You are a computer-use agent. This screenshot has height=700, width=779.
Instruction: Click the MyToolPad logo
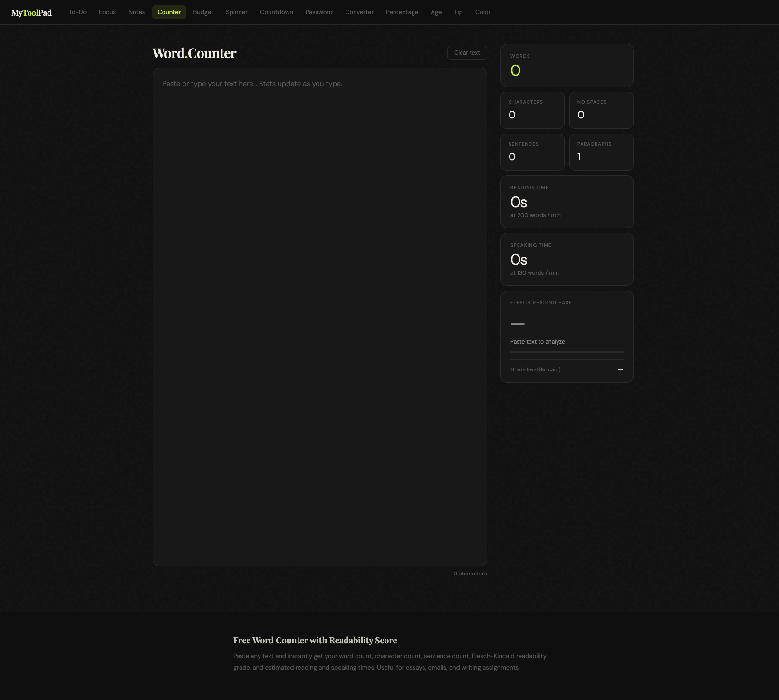(x=31, y=12)
